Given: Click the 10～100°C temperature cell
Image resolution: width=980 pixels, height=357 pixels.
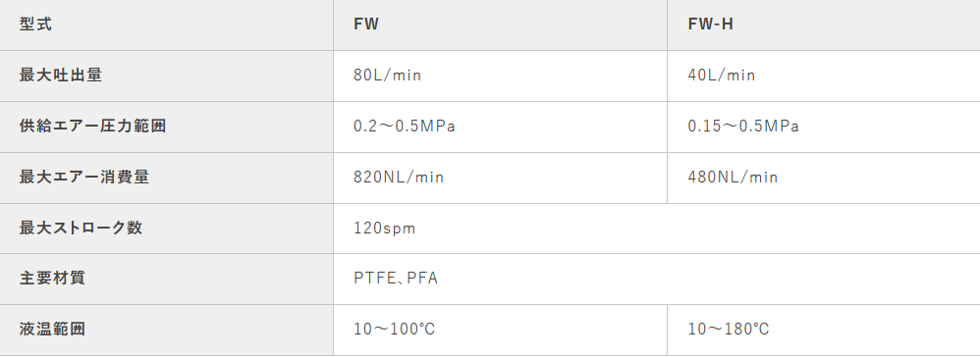Looking at the screenshot, I should tap(500, 331).
